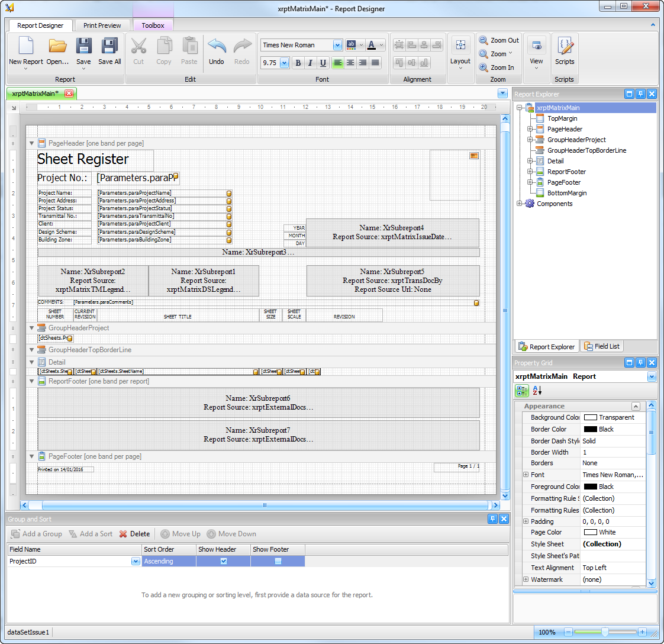Toggle right text alignment
664x644 pixels.
363,63
